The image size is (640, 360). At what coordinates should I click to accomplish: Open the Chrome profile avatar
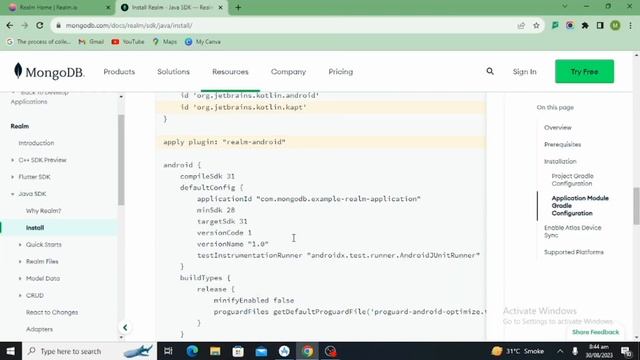pyautogui.click(x=615, y=25)
